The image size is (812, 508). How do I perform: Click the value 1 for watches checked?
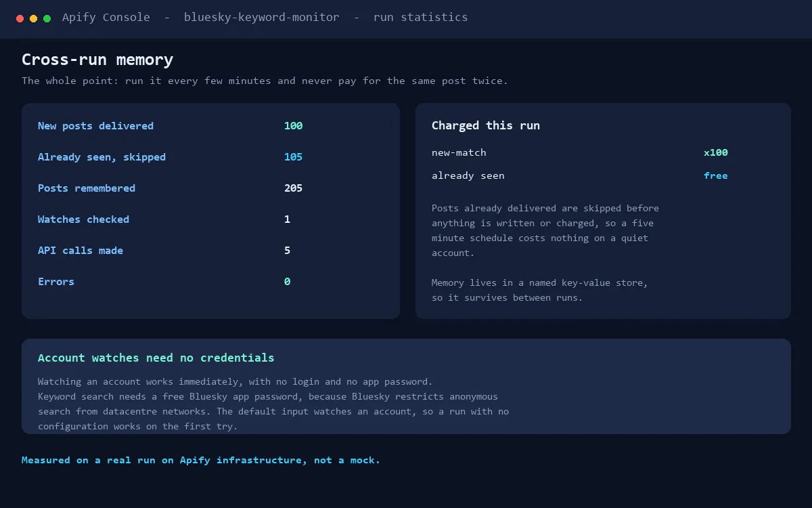[x=288, y=219]
